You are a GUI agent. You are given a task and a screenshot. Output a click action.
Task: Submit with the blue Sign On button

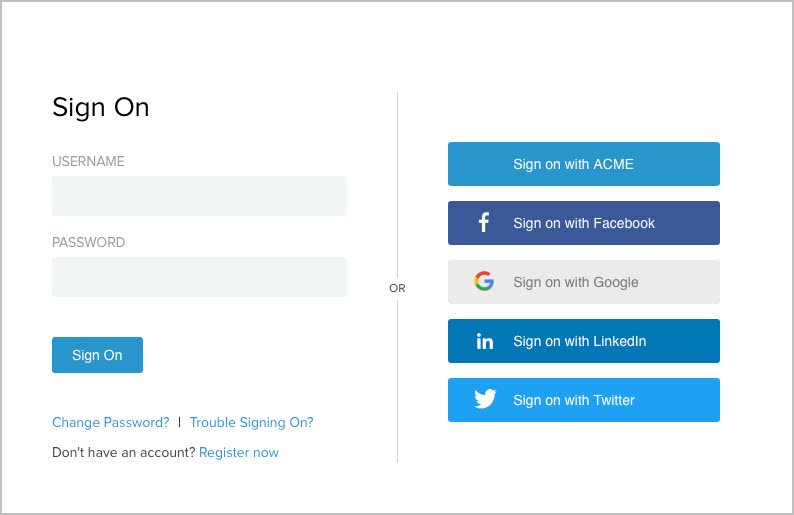(97, 355)
